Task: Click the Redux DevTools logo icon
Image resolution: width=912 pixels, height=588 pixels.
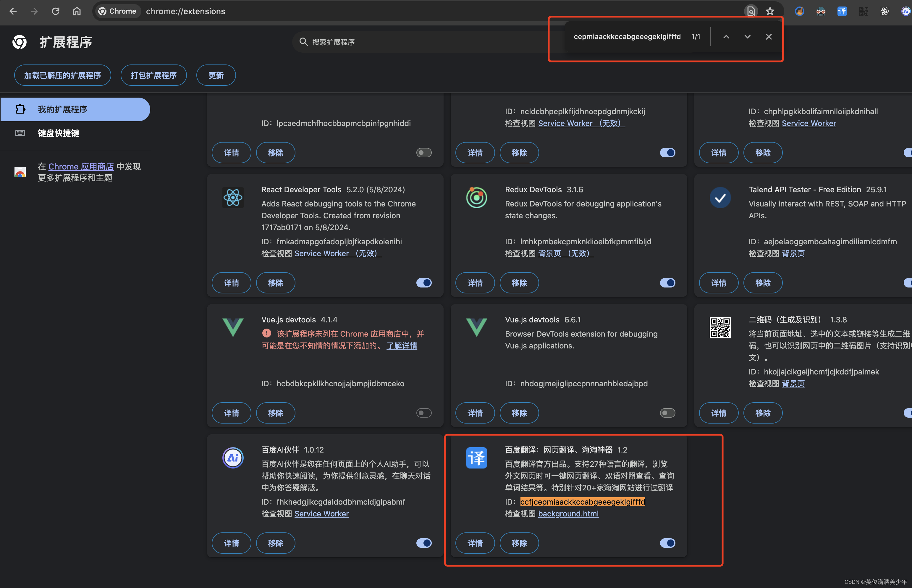Action: (x=476, y=197)
